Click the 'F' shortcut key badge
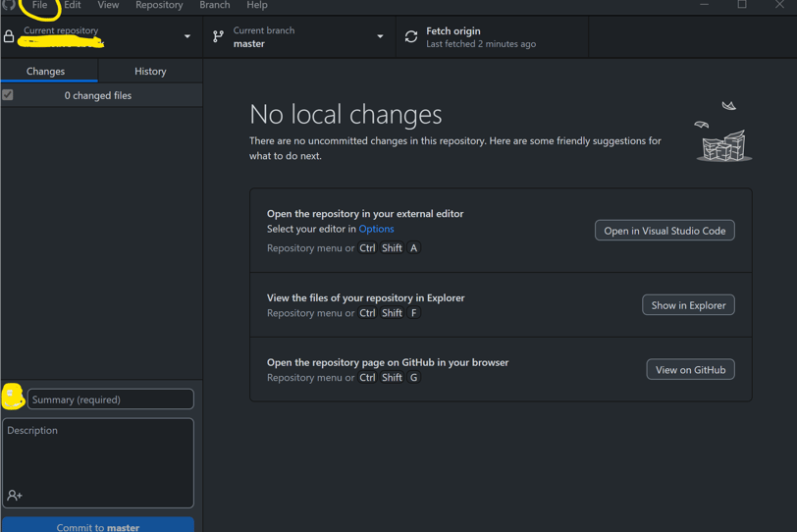 point(414,313)
